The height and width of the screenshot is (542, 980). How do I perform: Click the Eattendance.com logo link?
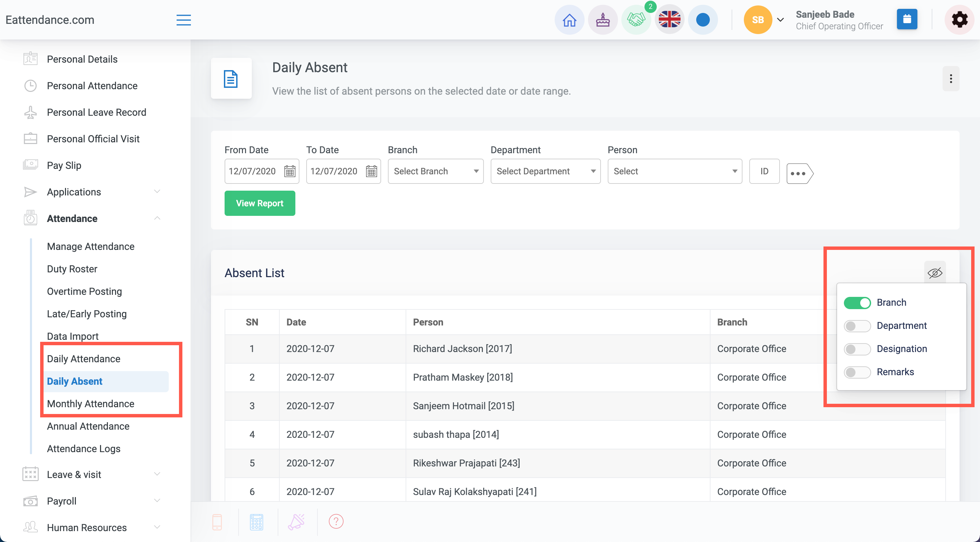[50, 20]
